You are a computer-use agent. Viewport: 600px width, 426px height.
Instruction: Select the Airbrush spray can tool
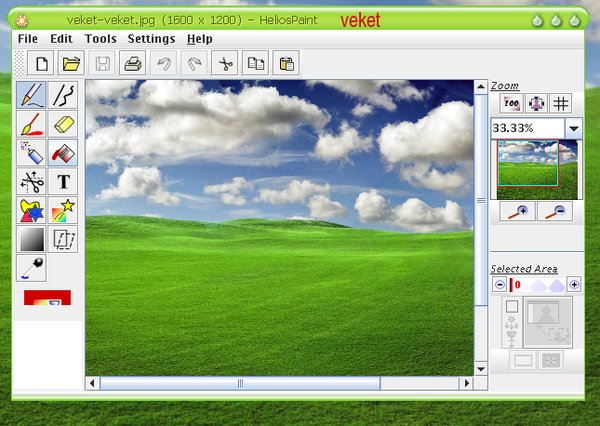click(31, 153)
